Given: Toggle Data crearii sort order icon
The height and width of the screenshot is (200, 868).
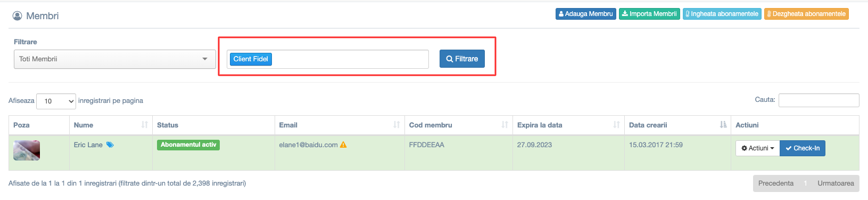Looking at the screenshot, I should coord(723,125).
